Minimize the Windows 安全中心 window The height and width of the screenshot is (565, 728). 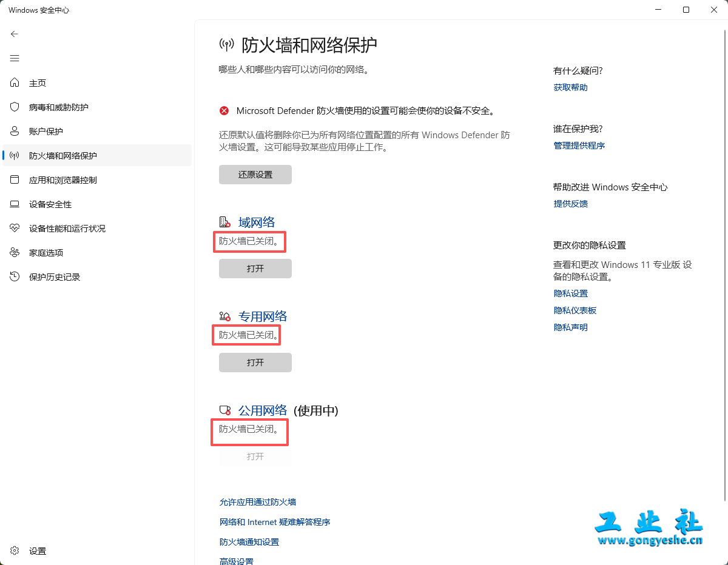point(658,10)
